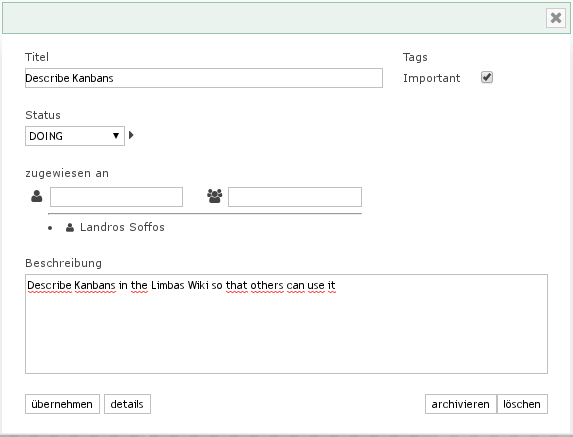Open the details view
The height and width of the screenshot is (437, 573).
coord(127,404)
